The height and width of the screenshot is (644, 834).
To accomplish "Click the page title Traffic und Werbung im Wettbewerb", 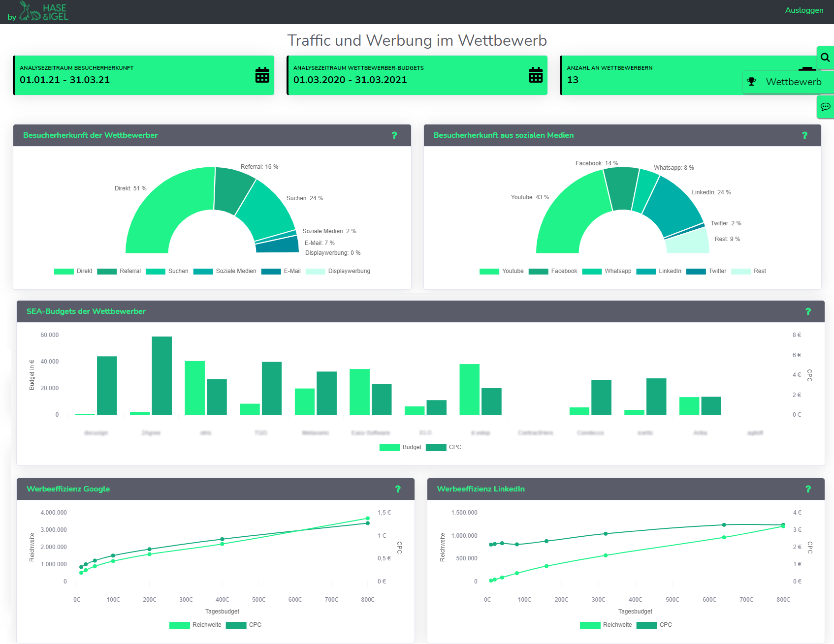I will tap(417, 40).
